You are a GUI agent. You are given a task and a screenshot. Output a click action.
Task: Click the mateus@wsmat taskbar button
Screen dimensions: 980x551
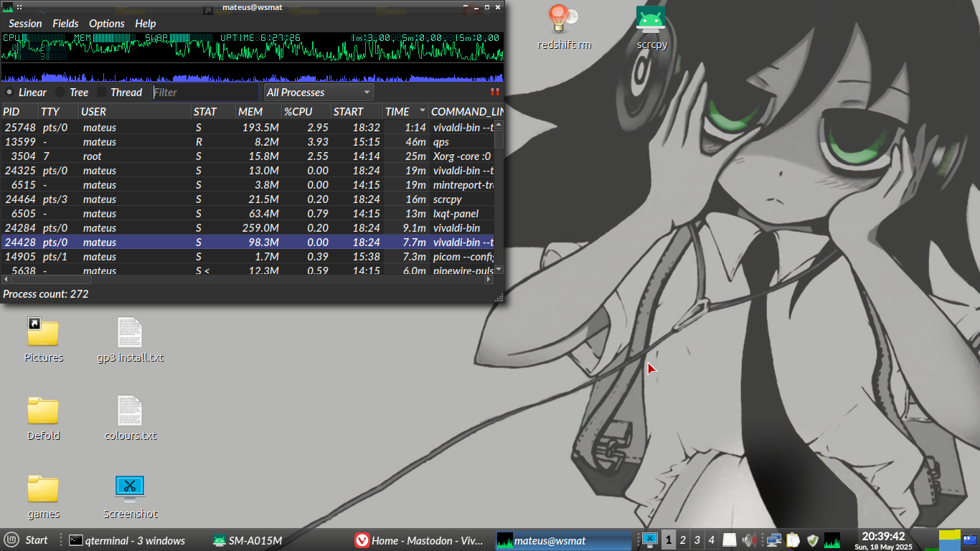point(563,540)
